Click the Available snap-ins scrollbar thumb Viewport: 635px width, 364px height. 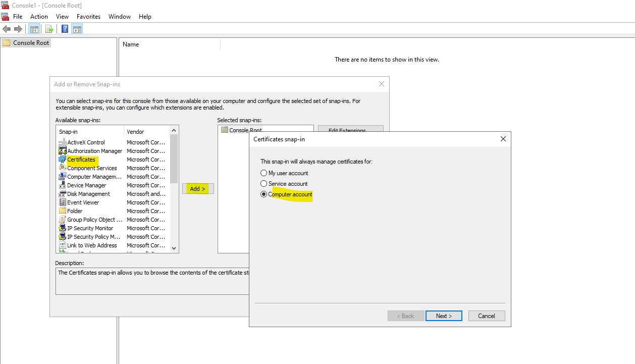pyautogui.click(x=174, y=159)
